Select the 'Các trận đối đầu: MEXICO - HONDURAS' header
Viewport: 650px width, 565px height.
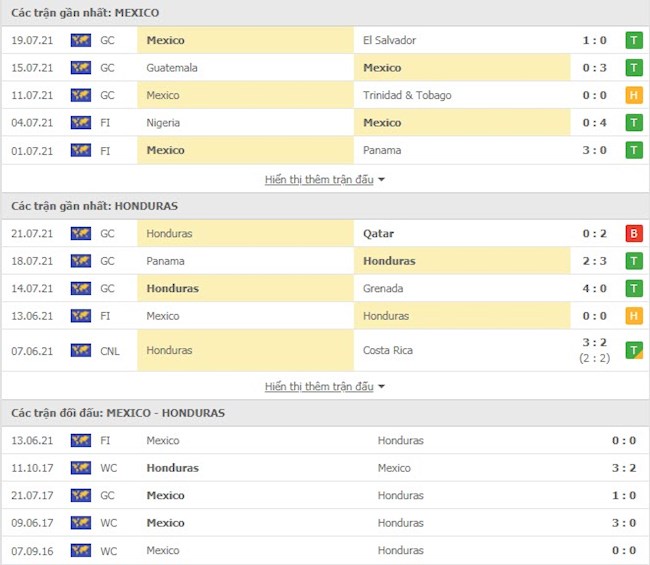(118, 412)
